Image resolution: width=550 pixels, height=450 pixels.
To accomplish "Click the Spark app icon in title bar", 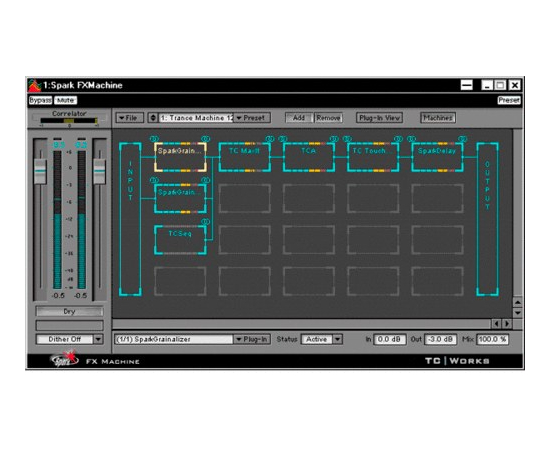I will click(34, 86).
